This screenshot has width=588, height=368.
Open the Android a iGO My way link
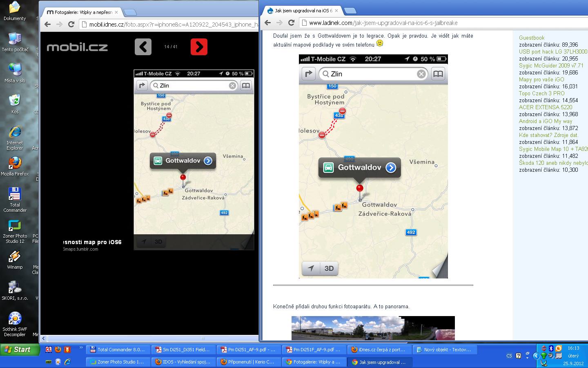click(546, 121)
